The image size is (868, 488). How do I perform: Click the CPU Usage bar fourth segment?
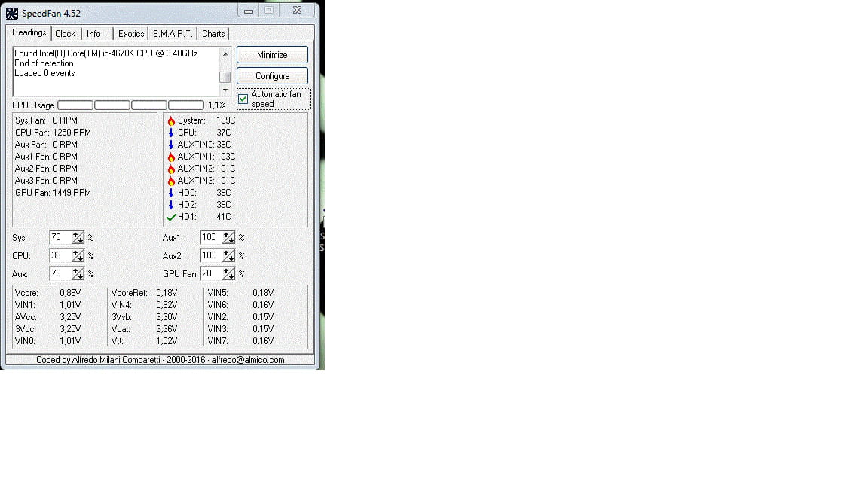(186, 105)
